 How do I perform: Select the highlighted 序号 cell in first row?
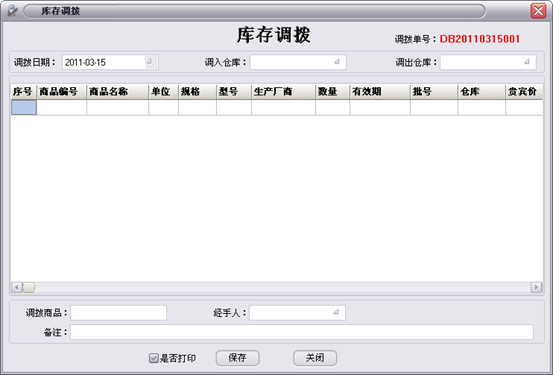coord(24,108)
